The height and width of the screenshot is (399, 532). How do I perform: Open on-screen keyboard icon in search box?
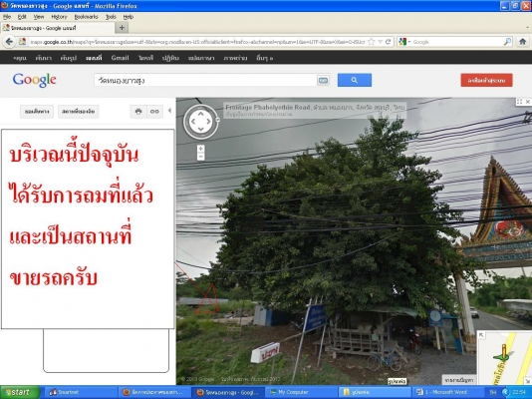click(323, 81)
